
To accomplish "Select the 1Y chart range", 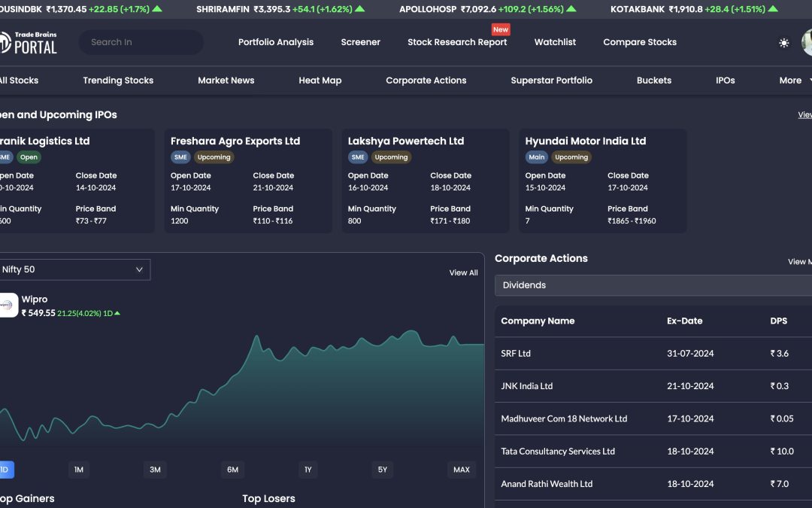I will [308, 470].
